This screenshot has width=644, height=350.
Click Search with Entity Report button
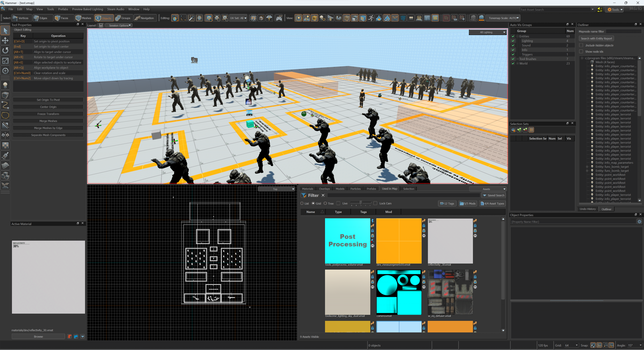[x=596, y=38]
